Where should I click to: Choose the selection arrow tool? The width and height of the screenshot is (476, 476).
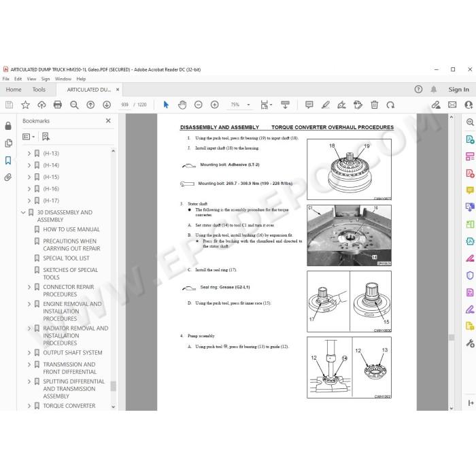(x=166, y=105)
